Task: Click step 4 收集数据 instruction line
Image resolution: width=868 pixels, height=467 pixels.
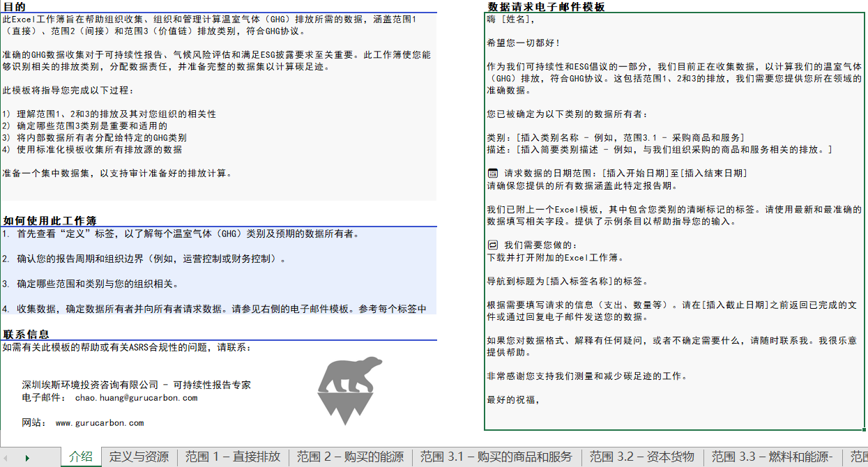Action: tap(214, 309)
